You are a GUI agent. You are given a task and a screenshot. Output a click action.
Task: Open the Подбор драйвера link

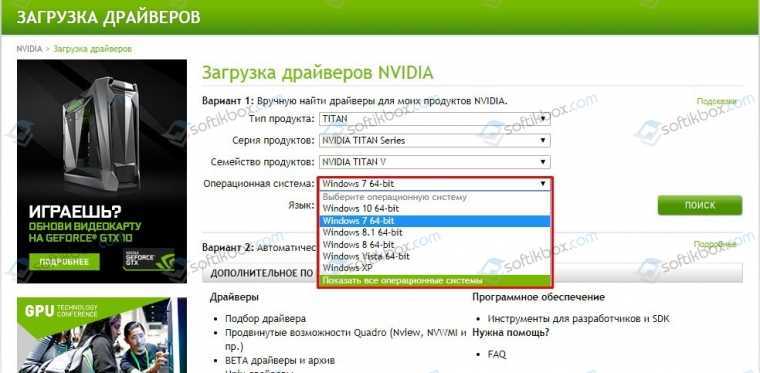pyautogui.click(x=265, y=319)
